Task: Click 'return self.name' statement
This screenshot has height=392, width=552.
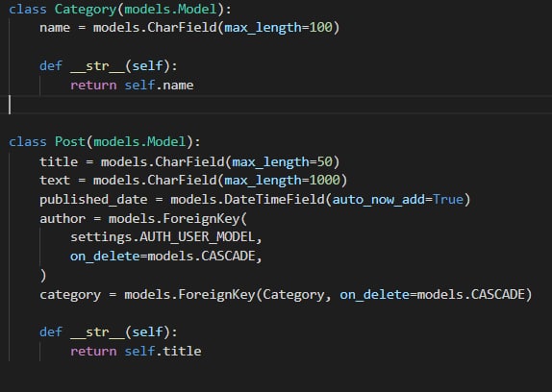Action: pyautogui.click(x=132, y=86)
